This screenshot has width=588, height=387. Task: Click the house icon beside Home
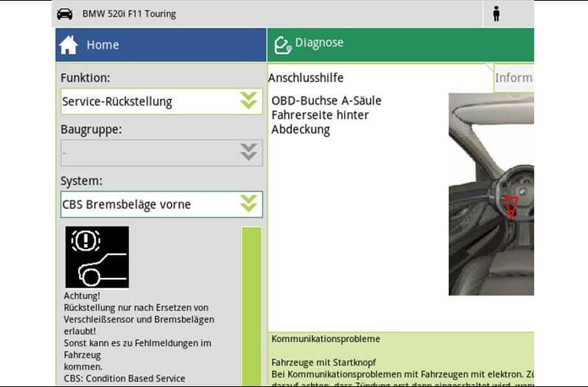click(69, 45)
